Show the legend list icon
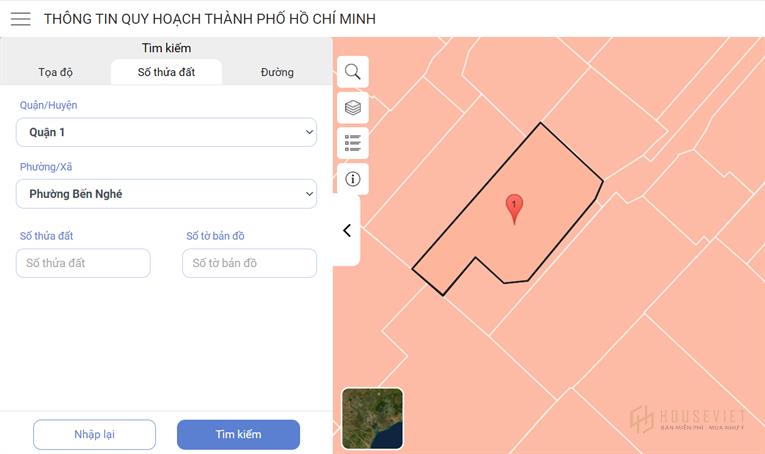Screen dimensions: 765x454 pyautogui.click(x=353, y=143)
